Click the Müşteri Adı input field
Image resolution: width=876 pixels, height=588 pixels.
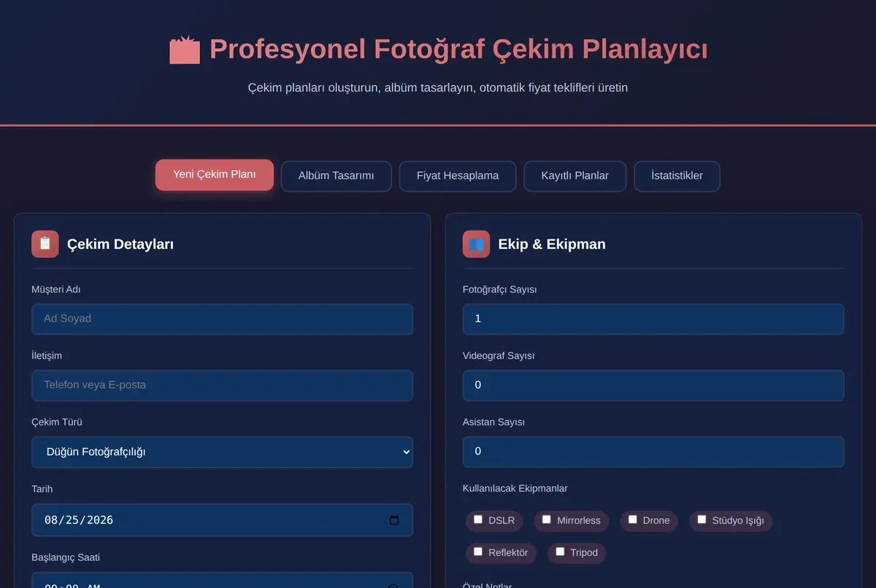click(223, 319)
